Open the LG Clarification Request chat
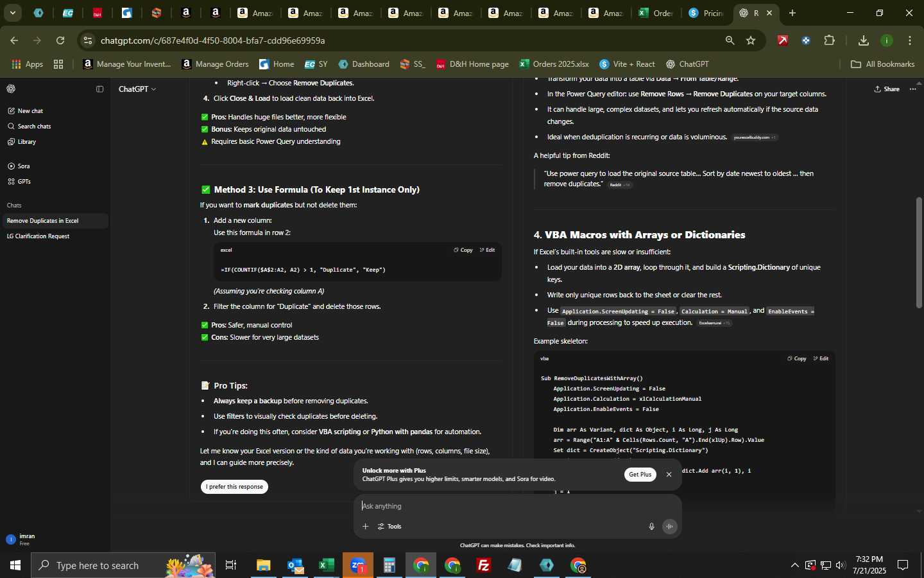 point(54,236)
